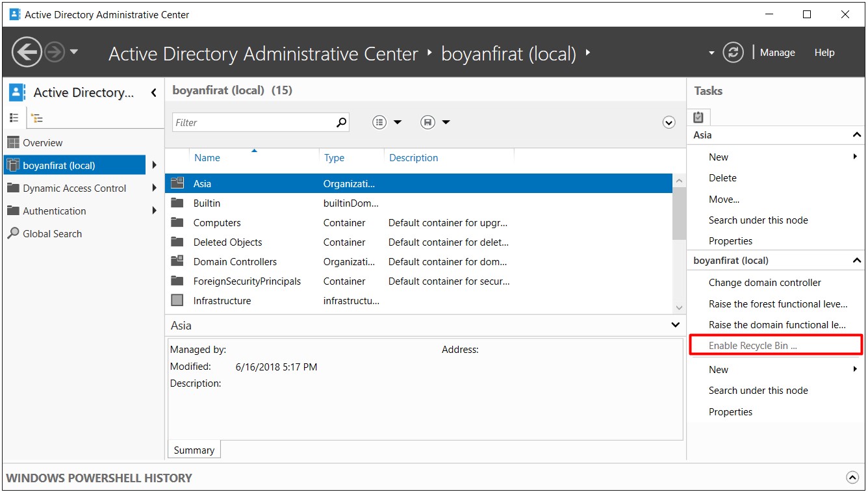Click the app icon in the title bar

15,14
